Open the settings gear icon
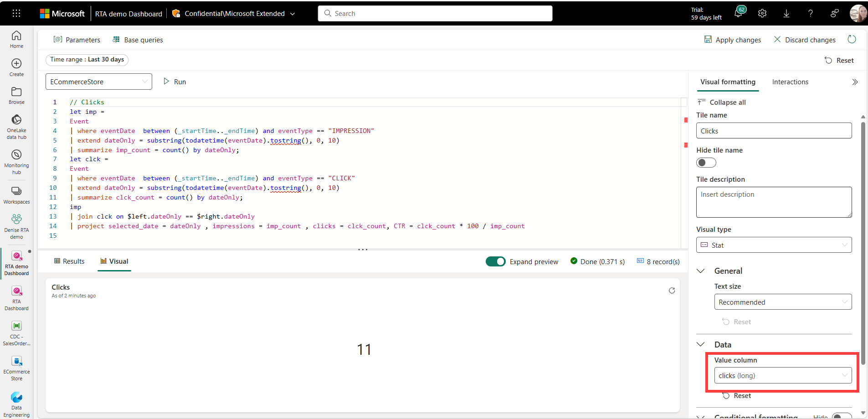Image resolution: width=868 pixels, height=419 pixels. click(x=762, y=14)
